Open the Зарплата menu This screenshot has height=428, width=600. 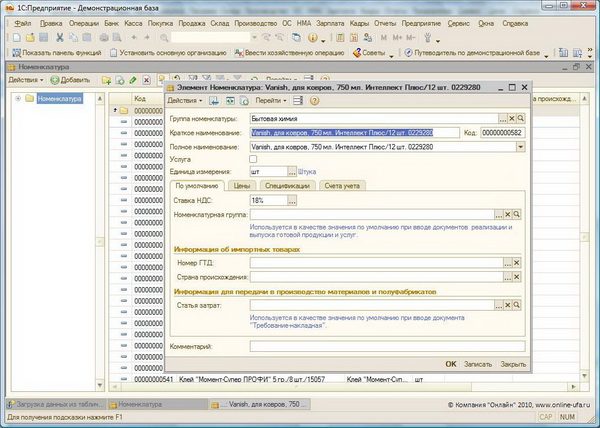[x=330, y=23]
